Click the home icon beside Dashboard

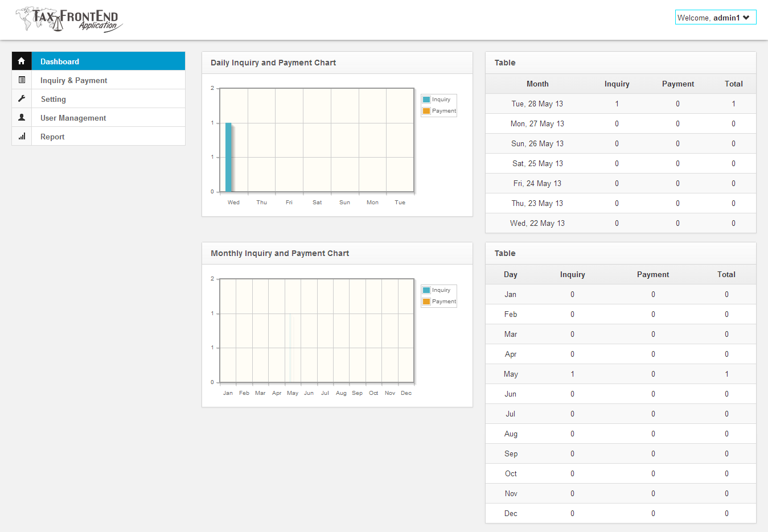pyautogui.click(x=22, y=61)
